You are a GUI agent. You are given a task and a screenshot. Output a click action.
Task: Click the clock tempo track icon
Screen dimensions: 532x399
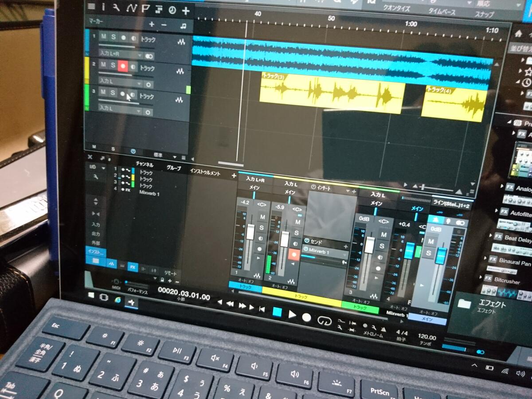point(172,10)
